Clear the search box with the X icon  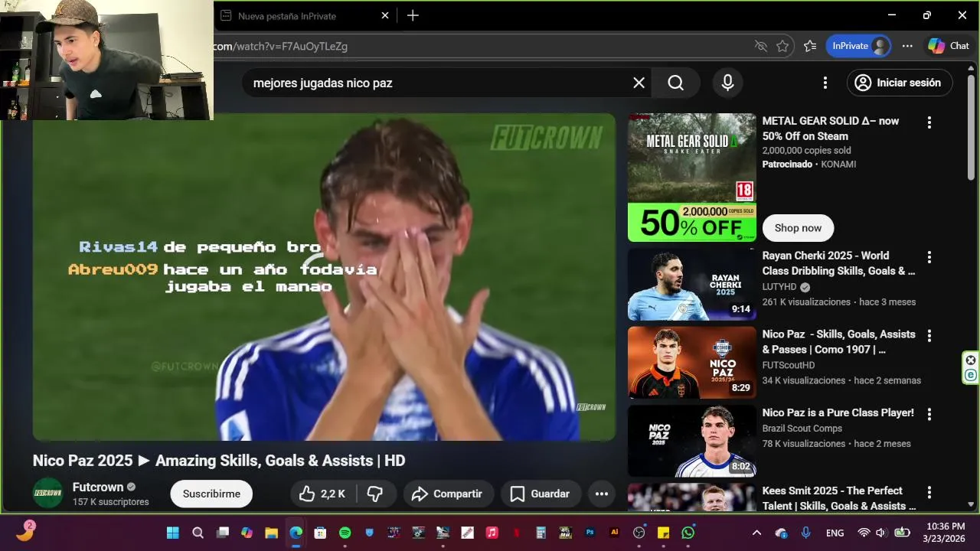[x=639, y=83]
